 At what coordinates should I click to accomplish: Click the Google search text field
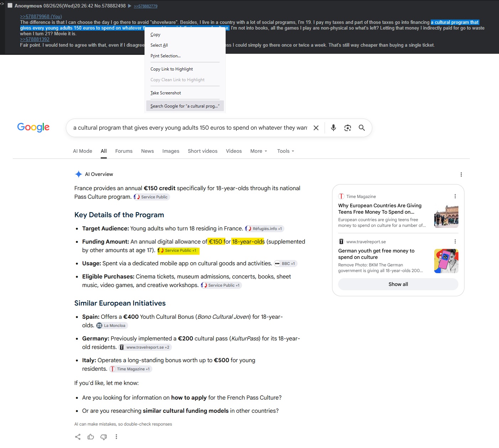point(190,128)
